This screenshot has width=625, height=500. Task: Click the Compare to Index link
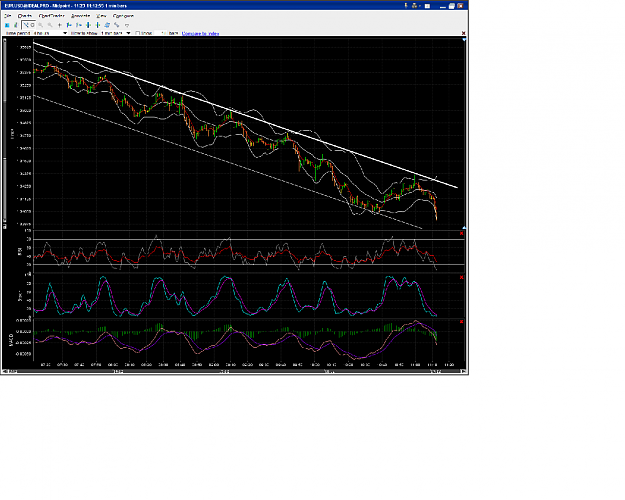[200, 33]
